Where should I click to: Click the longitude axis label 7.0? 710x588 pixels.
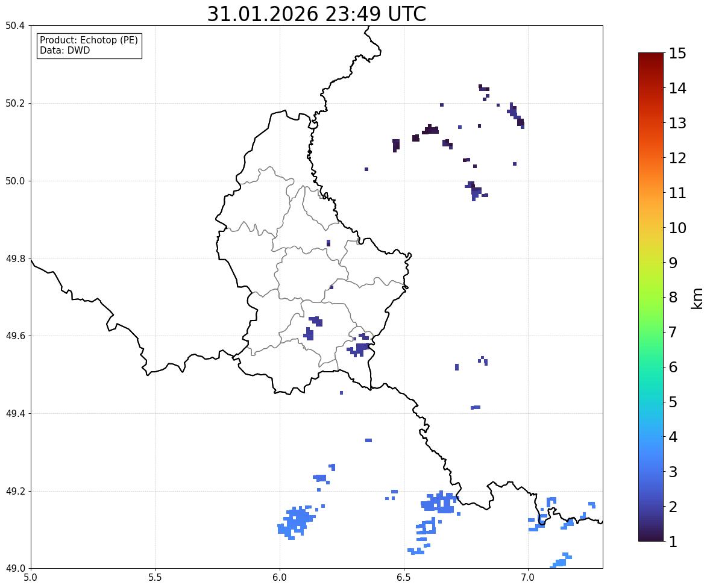[x=528, y=578]
